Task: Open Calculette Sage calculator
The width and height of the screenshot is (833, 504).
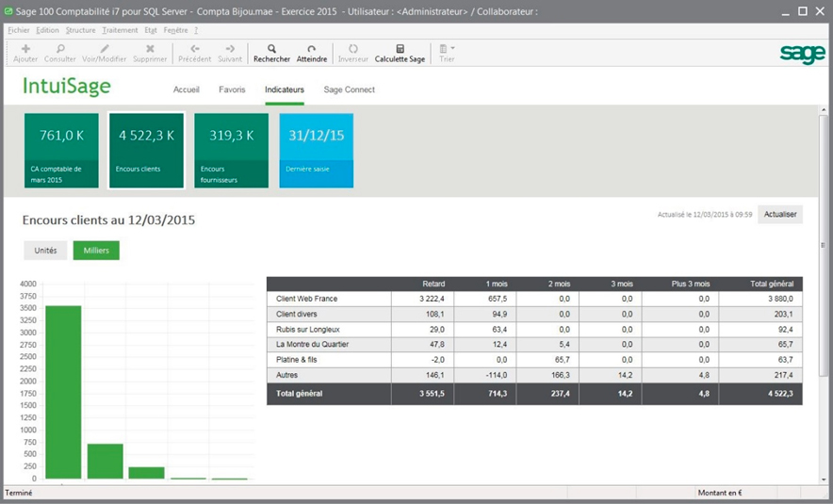Action: (400, 53)
